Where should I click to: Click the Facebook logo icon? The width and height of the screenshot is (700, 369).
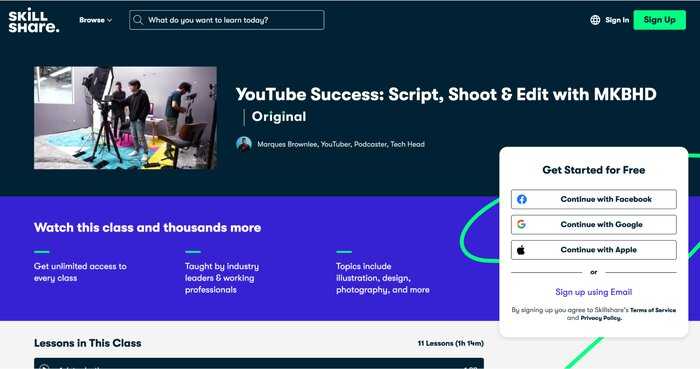tap(521, 199)
